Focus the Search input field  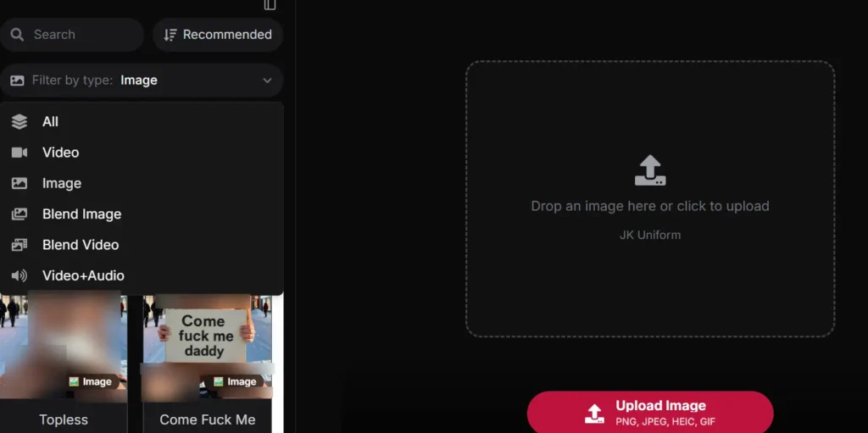pyautogui.click(x=72, y=35)
